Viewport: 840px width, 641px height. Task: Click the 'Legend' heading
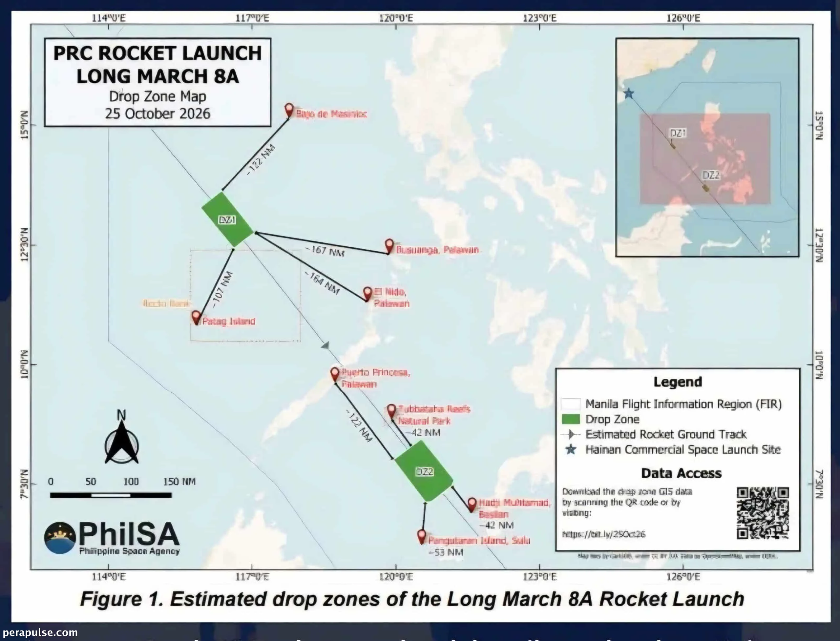678,382
